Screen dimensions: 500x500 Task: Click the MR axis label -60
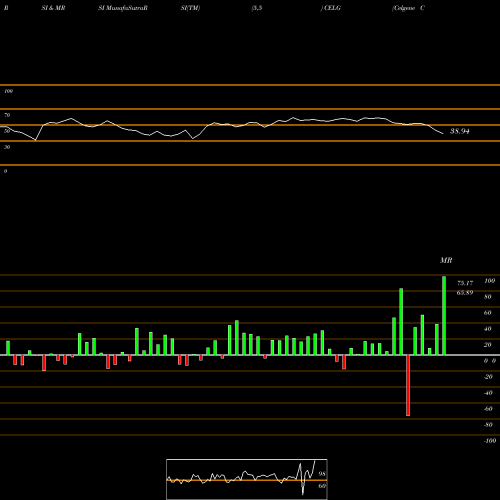click(x=488, y=409)
